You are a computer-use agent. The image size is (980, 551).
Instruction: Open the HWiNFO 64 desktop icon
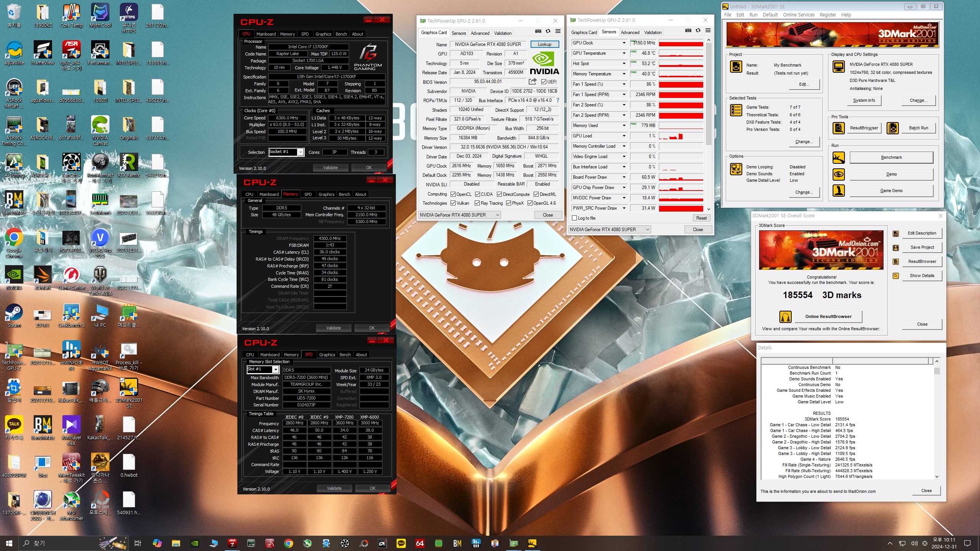(71, 356)
